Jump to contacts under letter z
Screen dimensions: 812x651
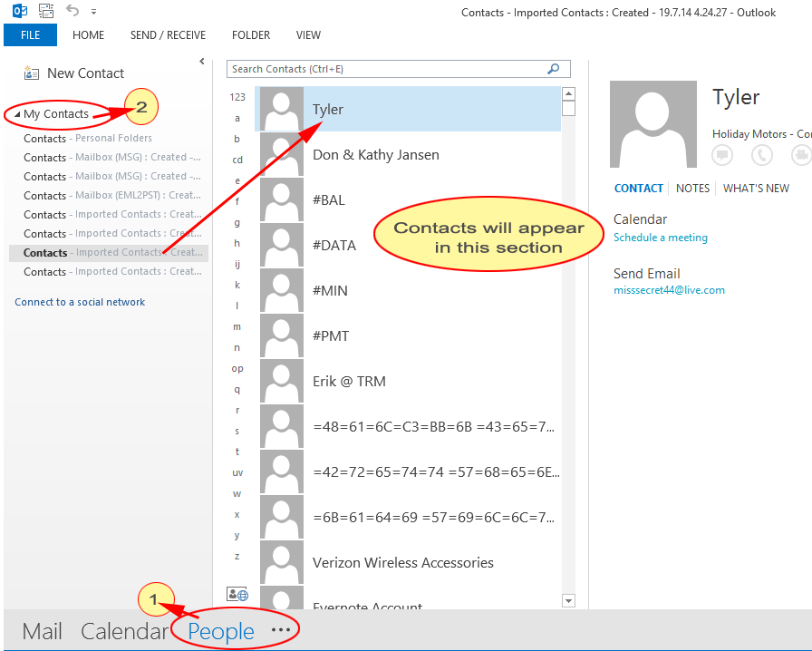(x=237, y=556)
